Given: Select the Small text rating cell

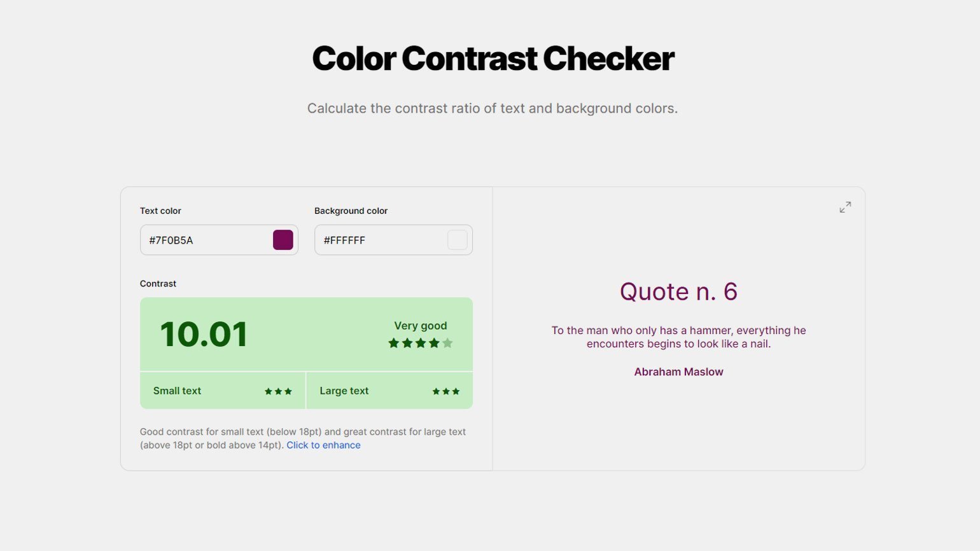Looking at the screenshot, I should pyautogui.click(x=223, y=391).
